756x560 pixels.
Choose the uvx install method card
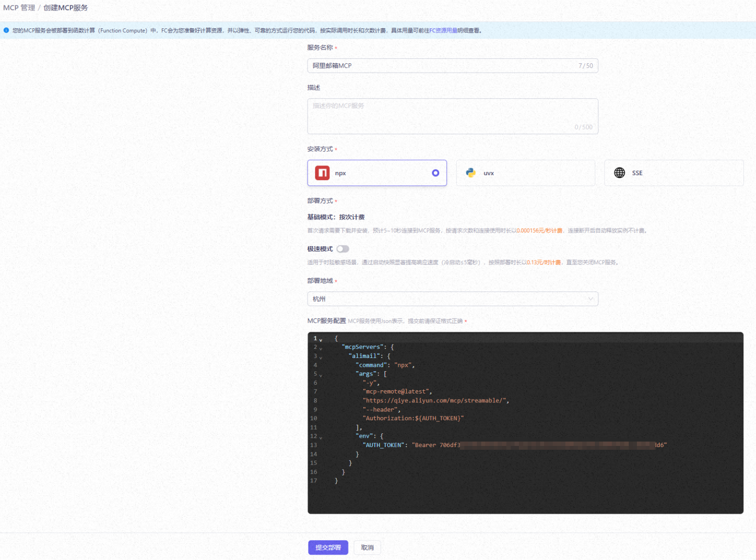[x=525, y=173]
